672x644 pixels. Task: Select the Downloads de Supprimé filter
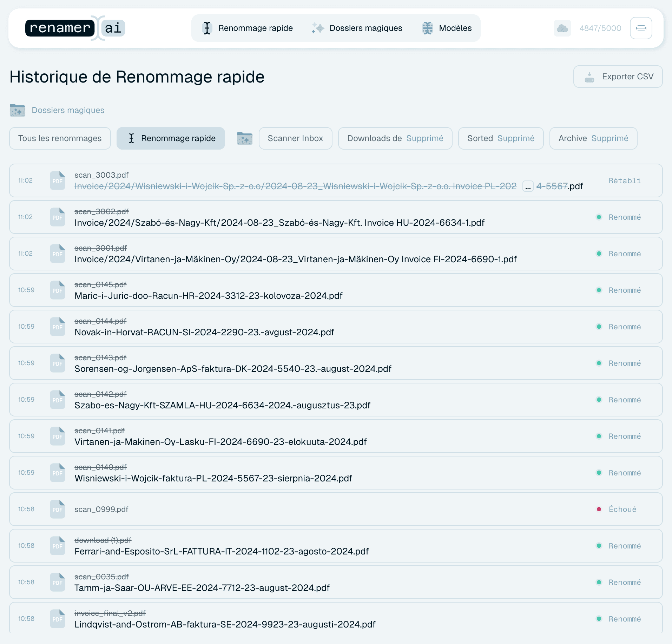click(395, 138)
